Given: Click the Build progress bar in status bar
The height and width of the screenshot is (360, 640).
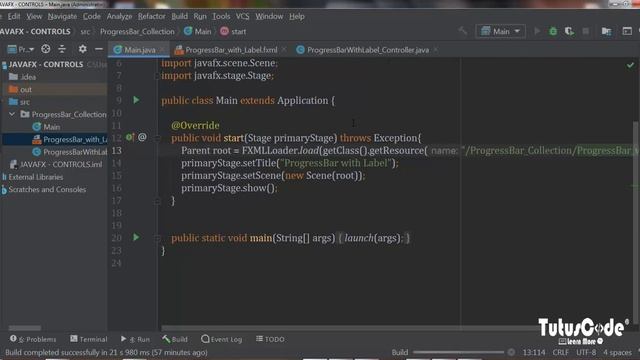Looking at the screenshot, I should pyautogui.click(x=458, y=352).
